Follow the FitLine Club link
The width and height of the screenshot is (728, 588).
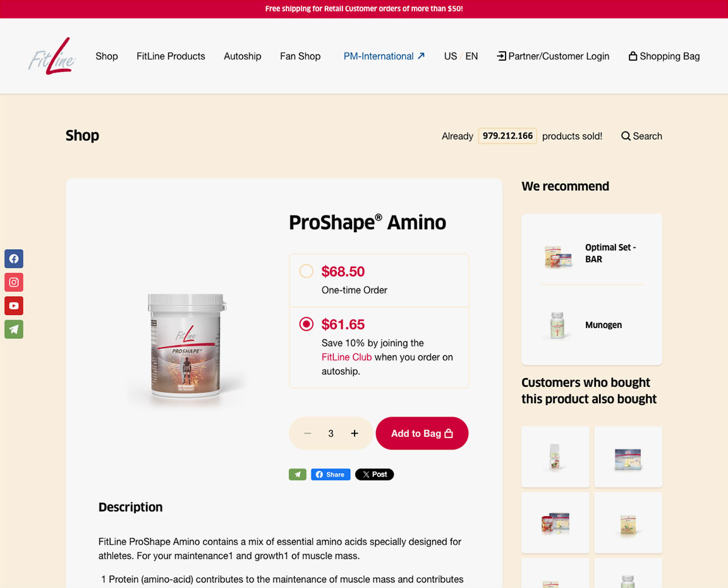346,357
